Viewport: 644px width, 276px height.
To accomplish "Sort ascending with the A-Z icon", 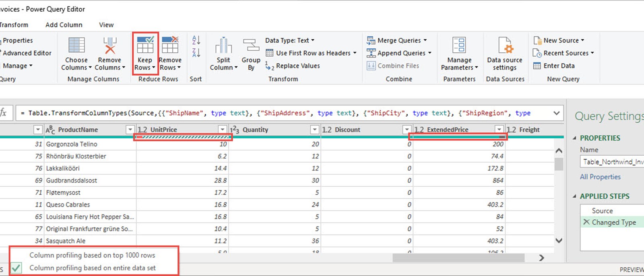I will [x=196, y=40].
